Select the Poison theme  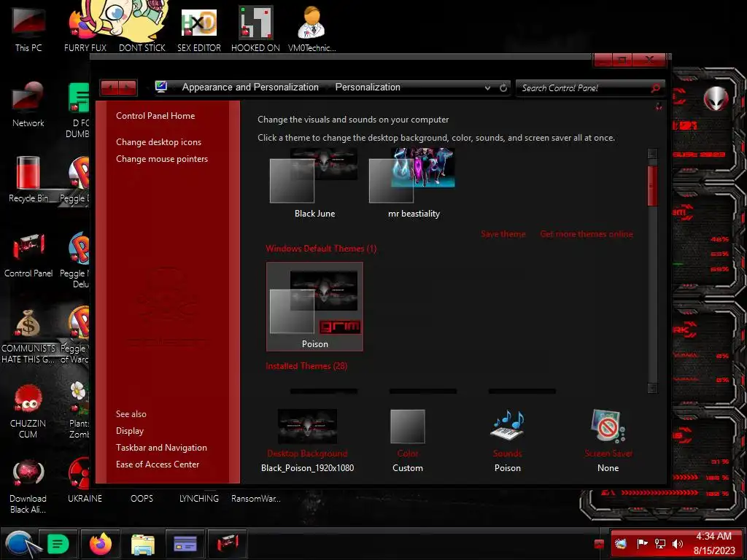coord(314,306)
